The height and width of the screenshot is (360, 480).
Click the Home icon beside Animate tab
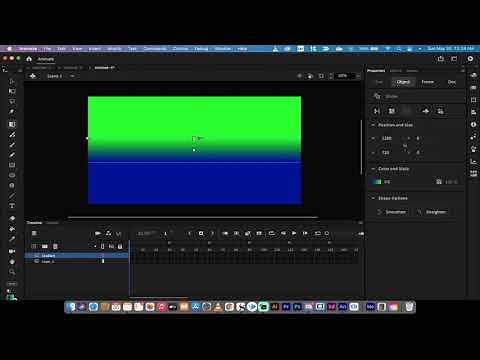click(x=29, y=59)
